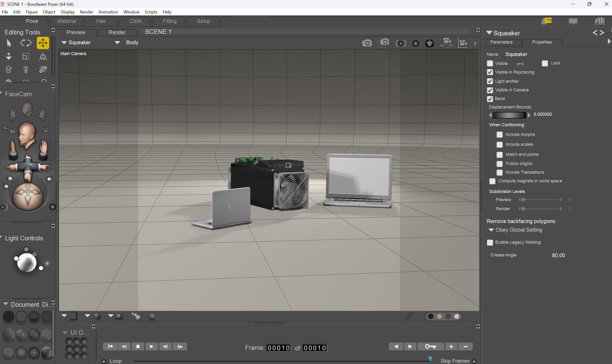
Task: Click the create light starburst icon
Action: point(47,263)
